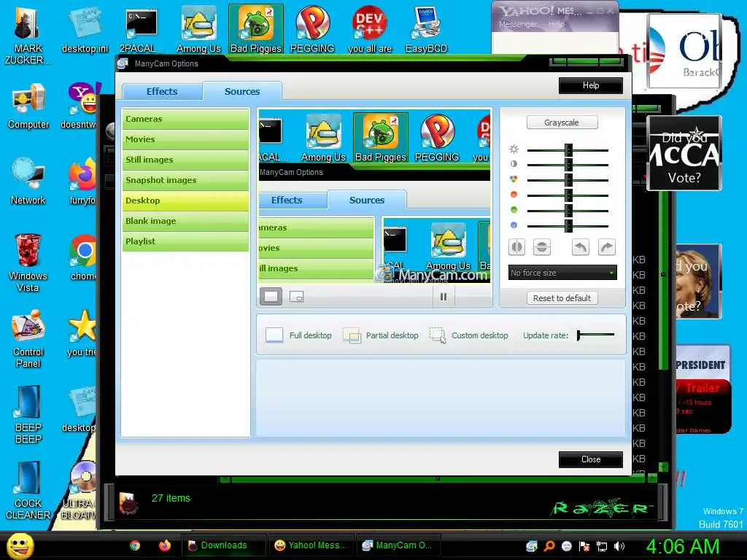This screenshot has width=747, height=560.
Task: Launch Chrome from the taskbar
Action: pyautogui.click(x=135, y=545)
